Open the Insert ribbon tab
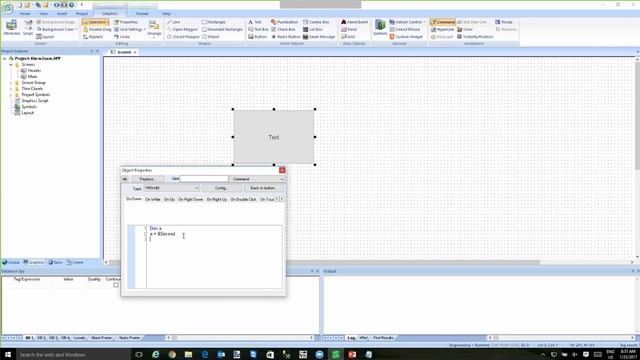This screenshot has height=360, width=640. click(x=62, y=13)
